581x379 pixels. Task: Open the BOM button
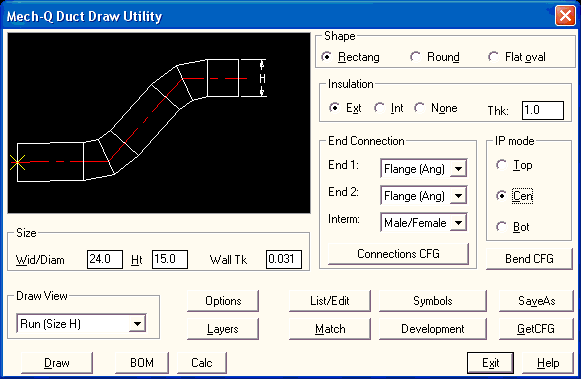click(x=142, y=363)
